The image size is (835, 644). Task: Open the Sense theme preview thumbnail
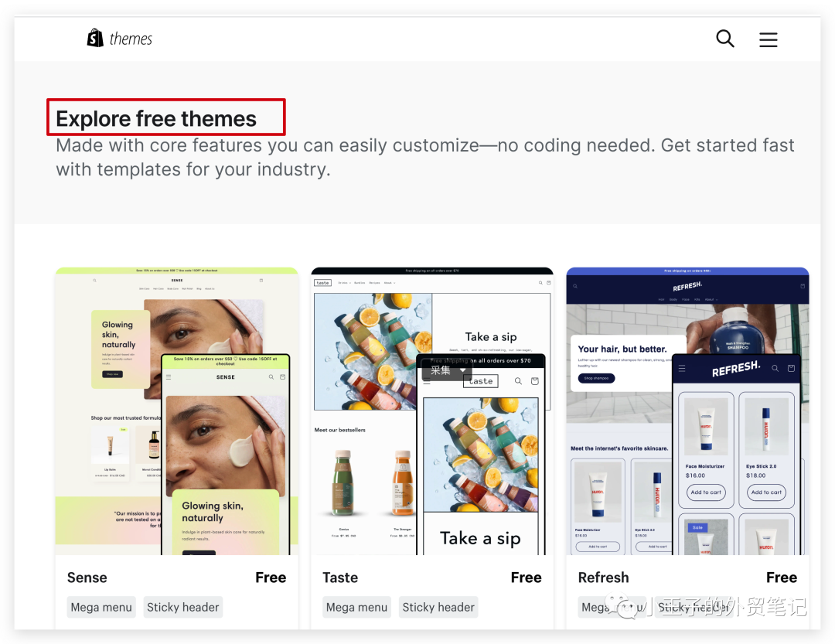pos(177,411)
